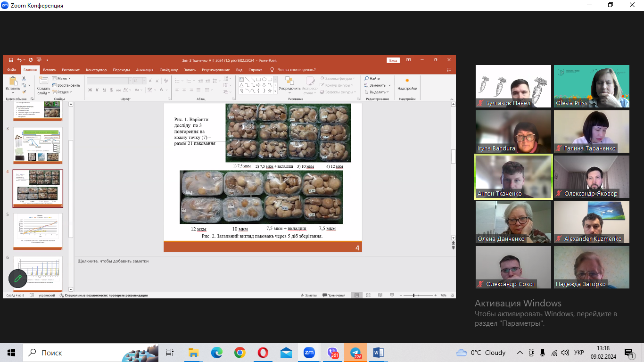The width and height of the screenshot is (644, 362).
Task: Open Telegram from the Windows taskbar
Action: click(355, 353)
